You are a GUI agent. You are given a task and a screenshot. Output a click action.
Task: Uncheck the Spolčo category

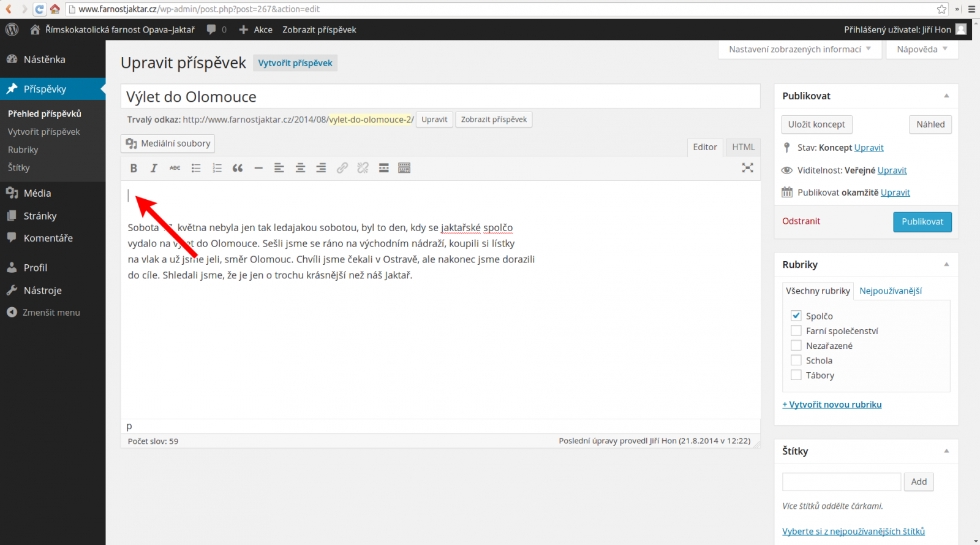796,316
